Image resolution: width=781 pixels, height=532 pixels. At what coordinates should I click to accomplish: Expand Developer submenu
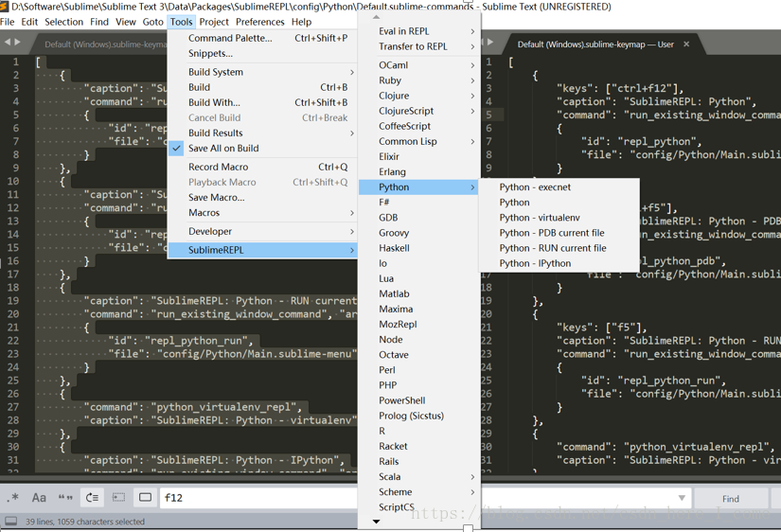tap(263, 232)
